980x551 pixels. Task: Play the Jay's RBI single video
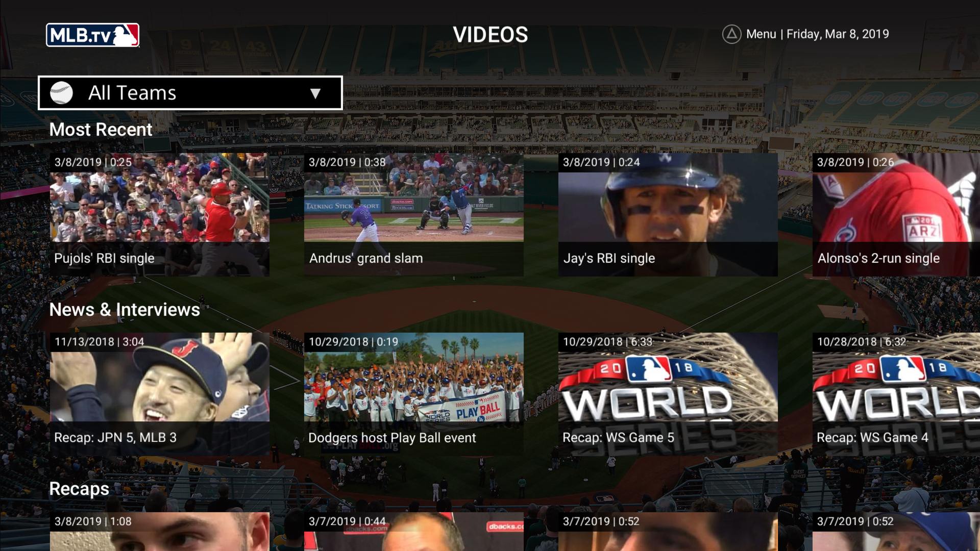pos(668,215)
